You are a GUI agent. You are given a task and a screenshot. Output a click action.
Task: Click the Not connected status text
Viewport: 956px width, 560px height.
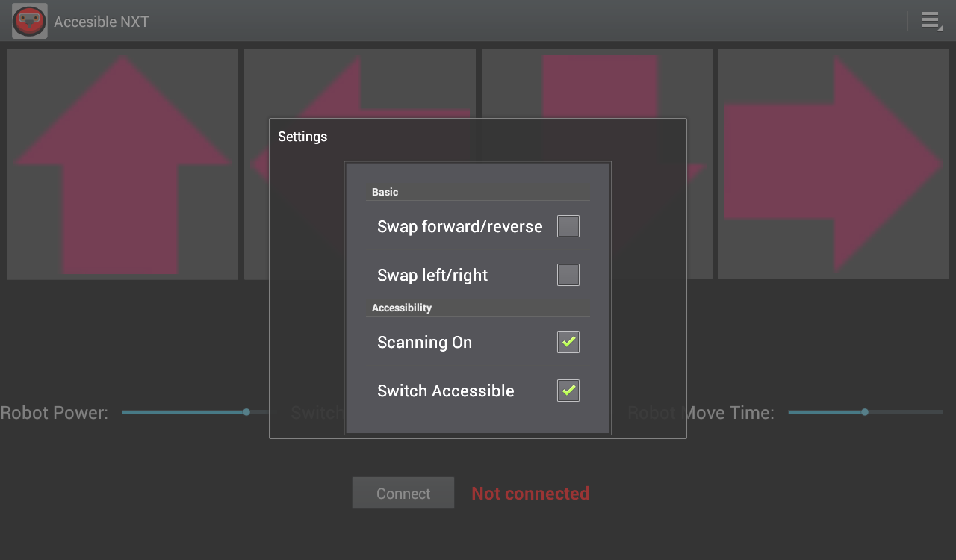click(x=530, y=494)
